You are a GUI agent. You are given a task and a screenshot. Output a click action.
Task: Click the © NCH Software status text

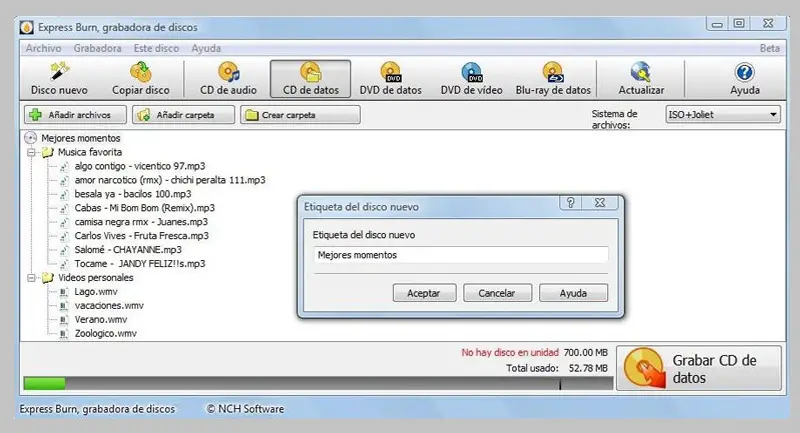[x=245, y=409]
